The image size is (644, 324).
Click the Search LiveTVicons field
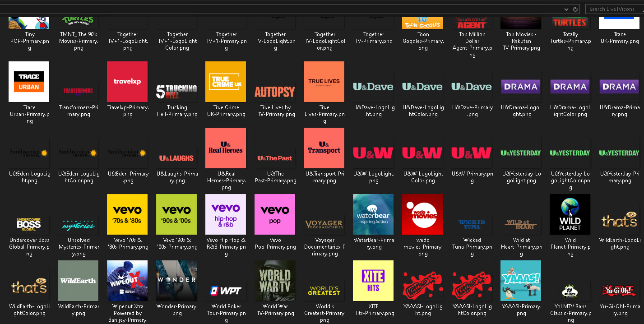point(614,9)
